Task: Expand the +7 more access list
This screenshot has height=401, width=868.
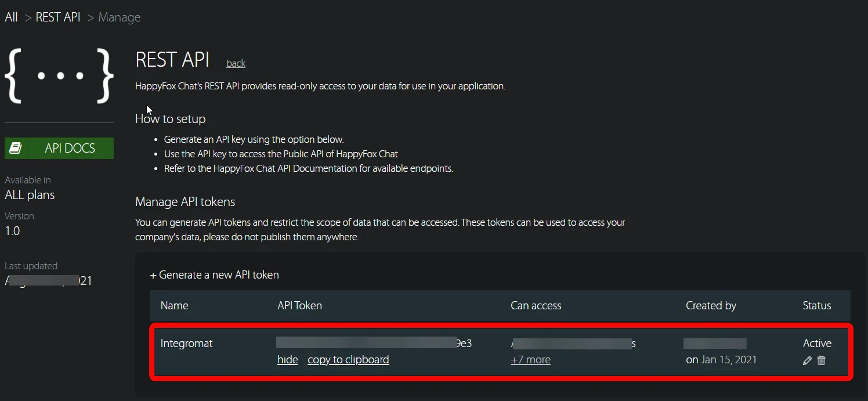Action: (x=530, y=360)
